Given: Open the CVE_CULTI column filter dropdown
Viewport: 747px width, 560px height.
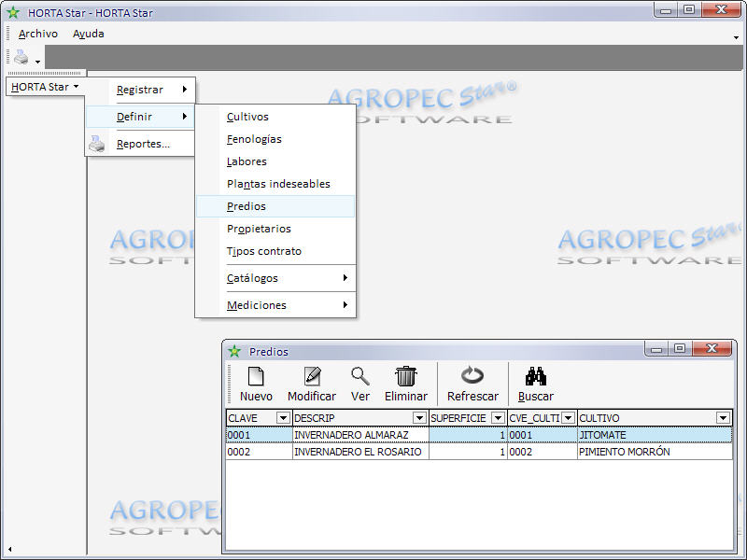Looking at the screenshot, I should coord(568,418).
